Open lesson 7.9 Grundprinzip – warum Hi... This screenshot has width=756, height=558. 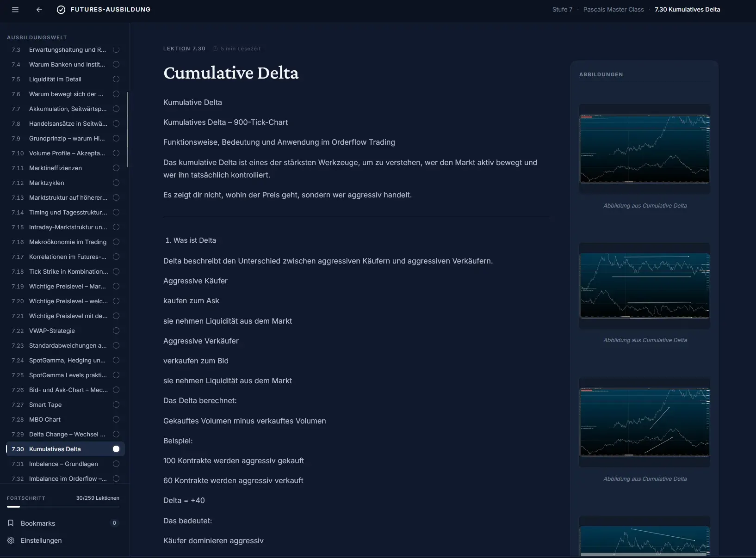point(65,138)
